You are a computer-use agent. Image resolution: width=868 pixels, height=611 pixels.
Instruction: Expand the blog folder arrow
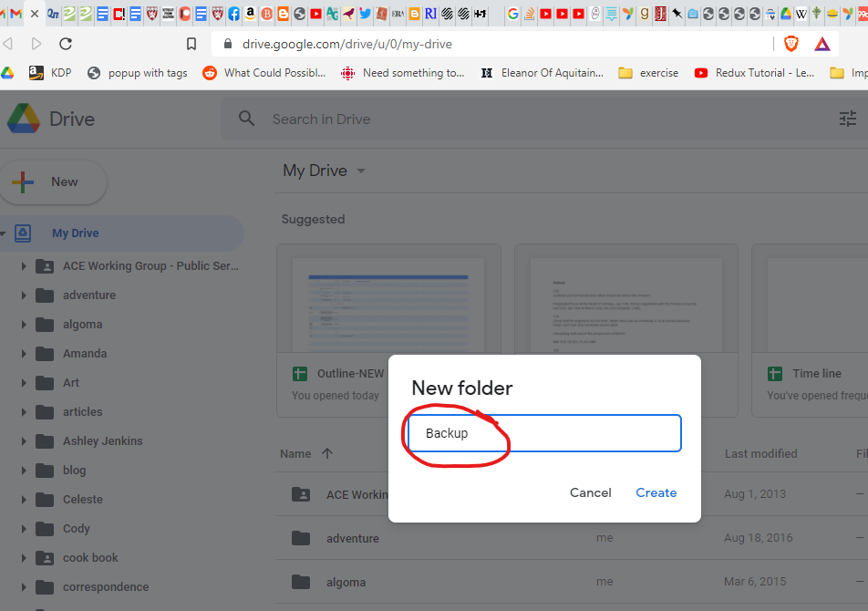pyautogui.click(x=24, y=471)
